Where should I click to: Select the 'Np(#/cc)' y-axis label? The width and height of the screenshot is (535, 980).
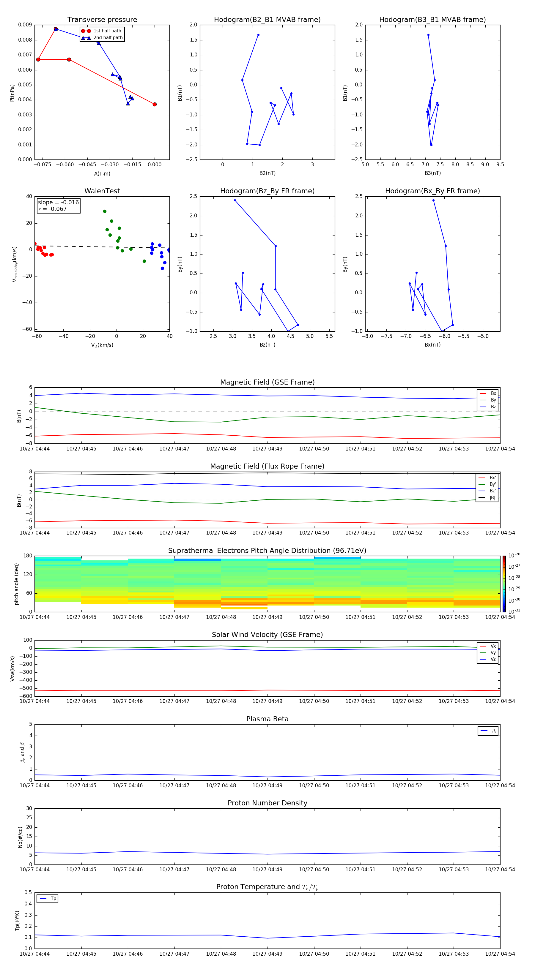click(20, 837)
